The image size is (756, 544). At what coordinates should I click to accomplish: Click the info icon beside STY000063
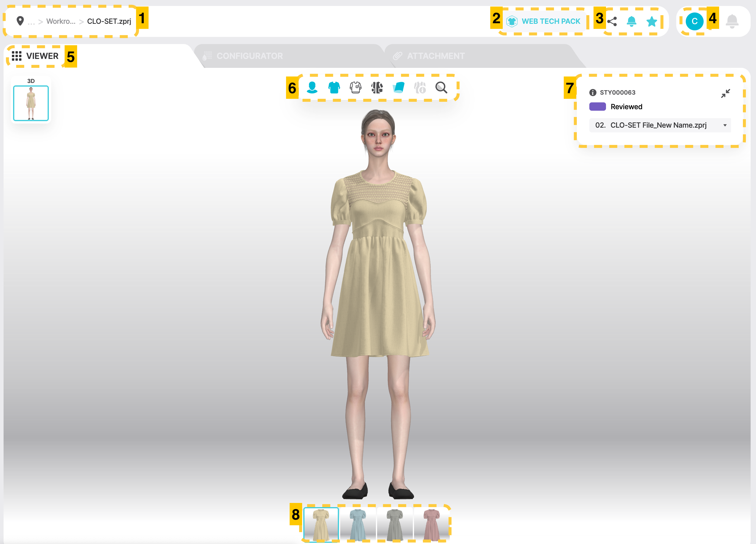593,92
